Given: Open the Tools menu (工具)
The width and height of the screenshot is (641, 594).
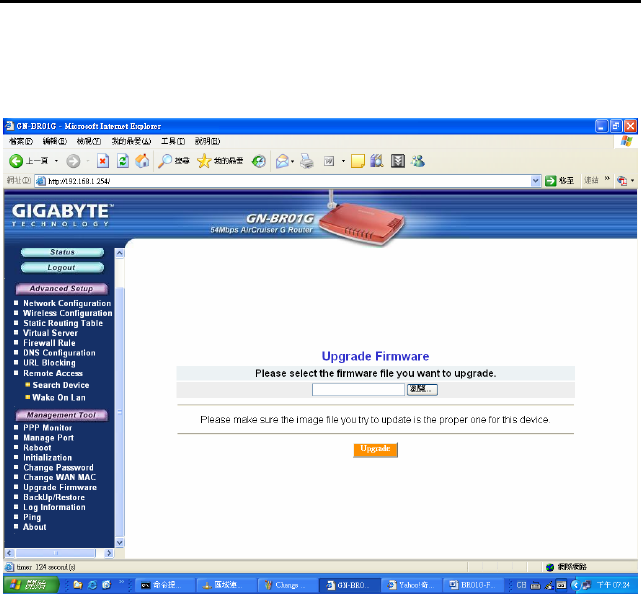Looking at the screenshot, I should (173, 141).
